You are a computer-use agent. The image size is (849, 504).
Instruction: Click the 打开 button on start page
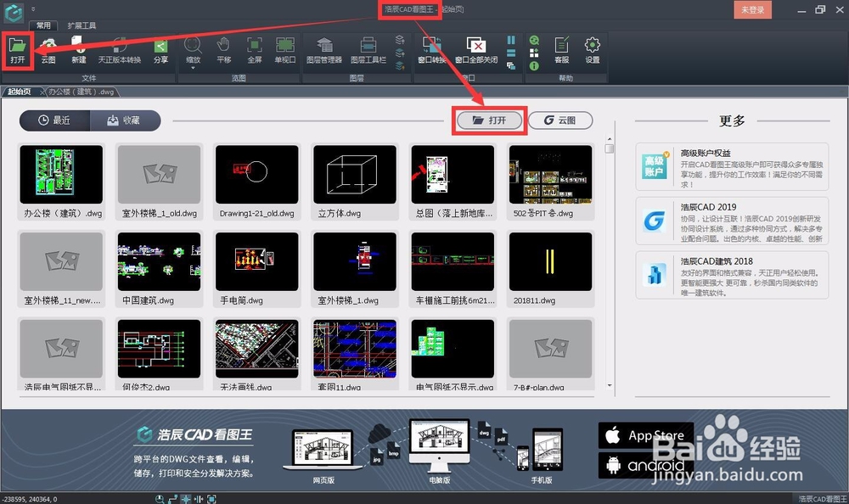point(490,120)
